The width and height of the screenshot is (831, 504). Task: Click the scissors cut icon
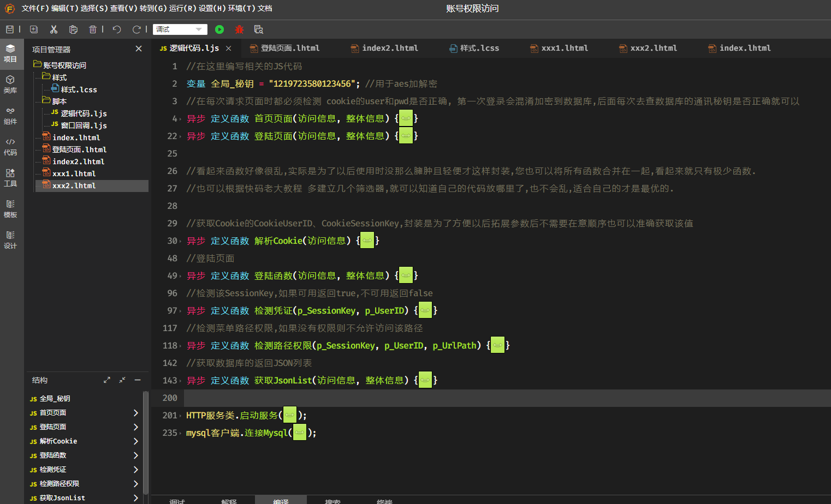click(x=54, y=29)
